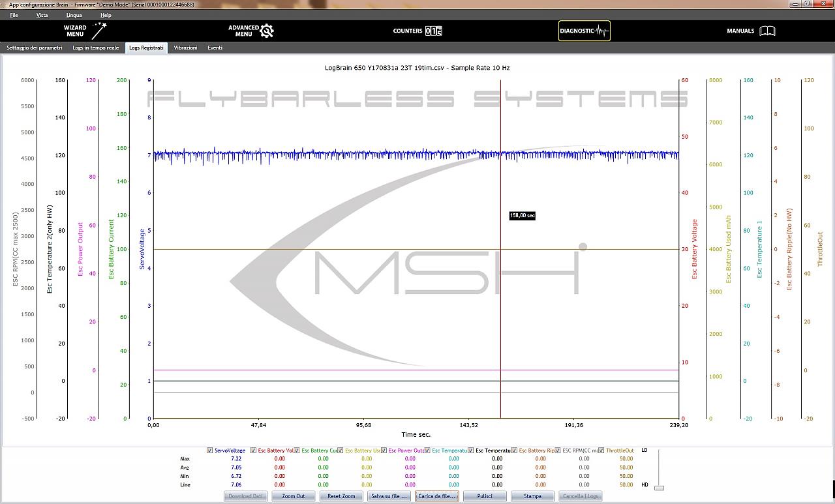Open the Wizard Menu wand icon

[99, 30]
